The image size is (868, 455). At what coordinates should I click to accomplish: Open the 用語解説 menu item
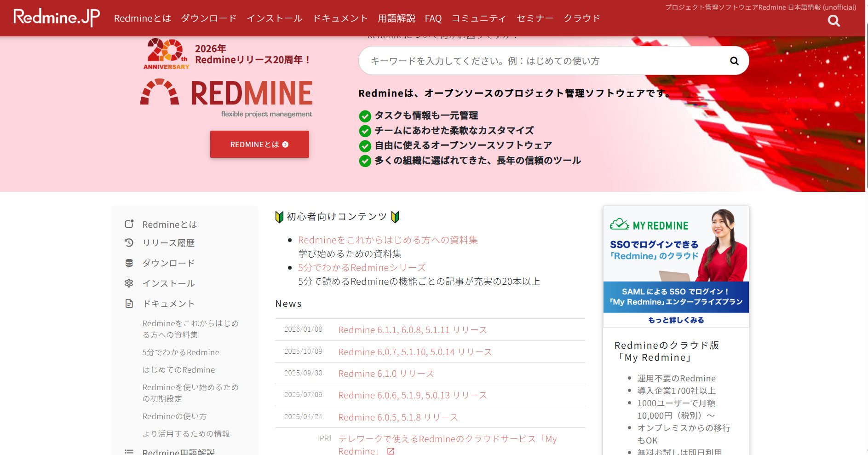click(x=396, y=18)
